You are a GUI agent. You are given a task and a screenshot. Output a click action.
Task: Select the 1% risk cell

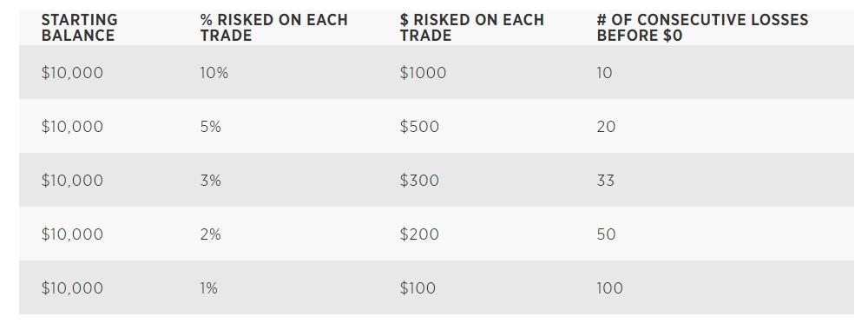click(208, 288)
